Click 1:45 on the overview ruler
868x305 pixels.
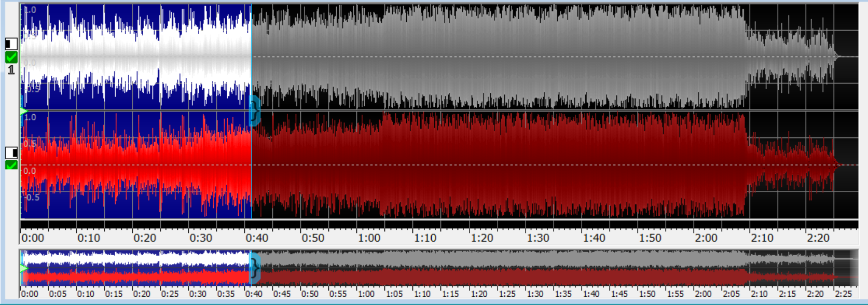tap(618, 294)
